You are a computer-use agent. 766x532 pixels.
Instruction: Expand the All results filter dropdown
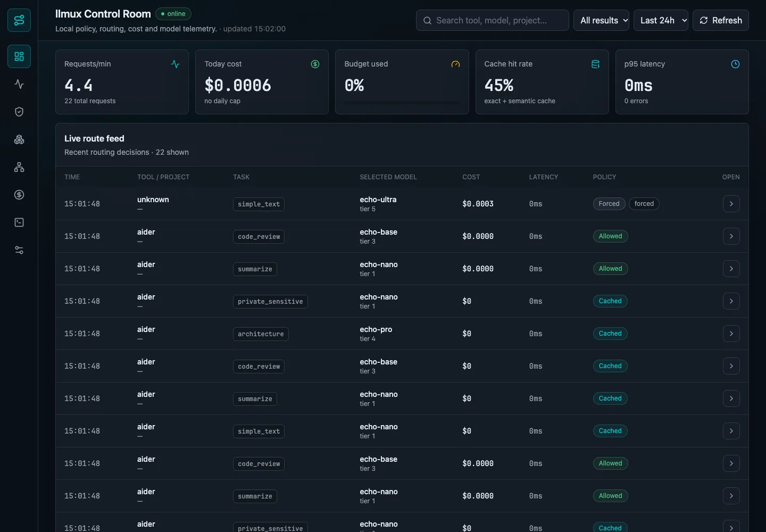pyautogui.click(x=601, y=20)
